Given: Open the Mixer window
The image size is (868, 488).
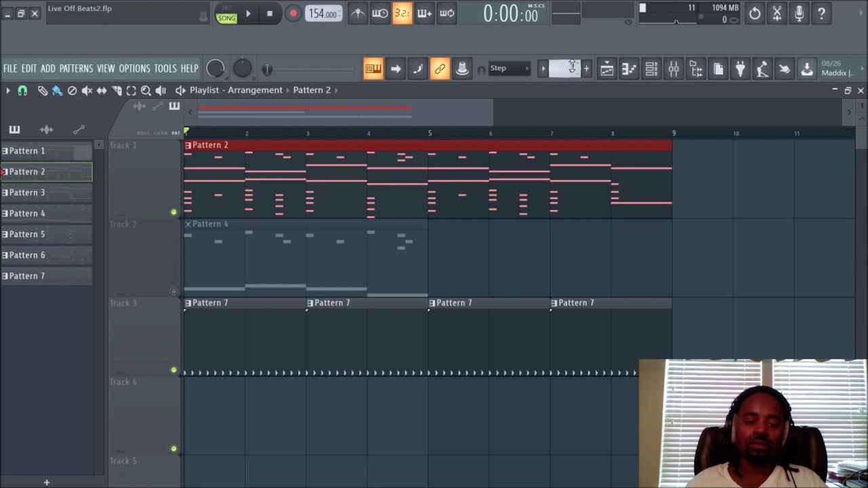Looking at the screenshot, I should tap(674, 68).
